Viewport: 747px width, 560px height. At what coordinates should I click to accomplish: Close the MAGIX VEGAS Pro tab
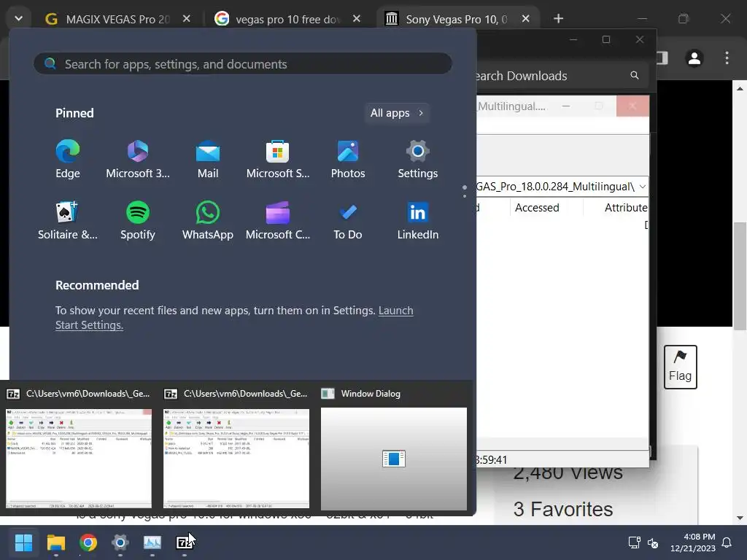point(186,18)
